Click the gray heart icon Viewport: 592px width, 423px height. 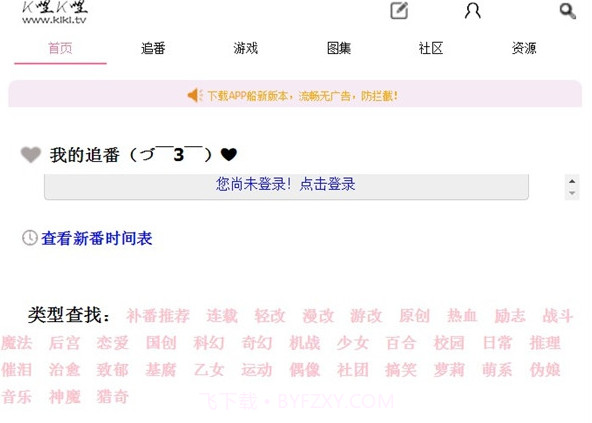(31, 154)
